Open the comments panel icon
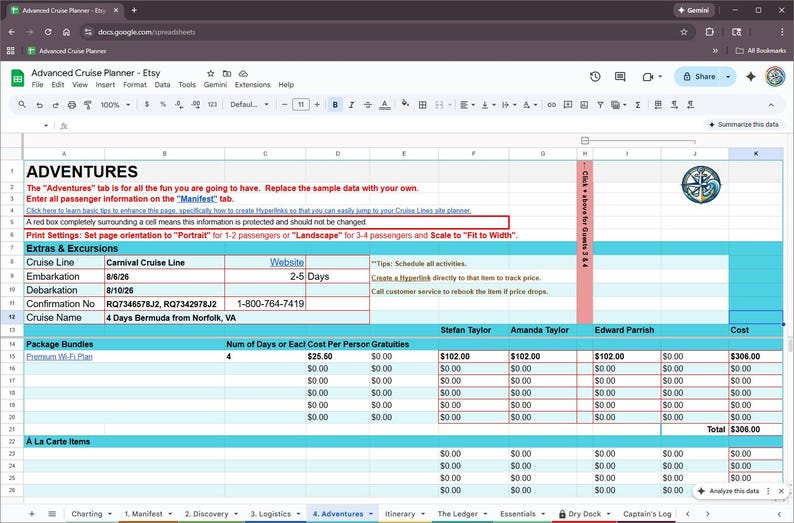794x523 pixels. (x=620, y=76)
